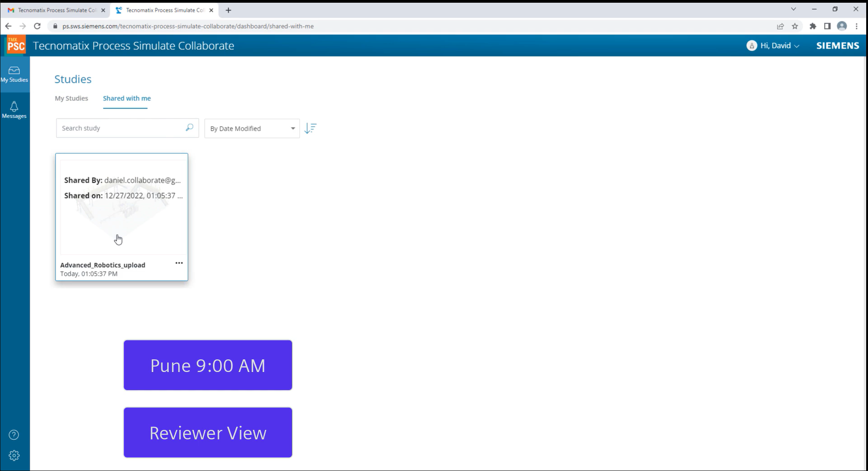Click the sort order icon beside By Date Modified
This screenshot has height=471, width=868.
coord(311,128)
